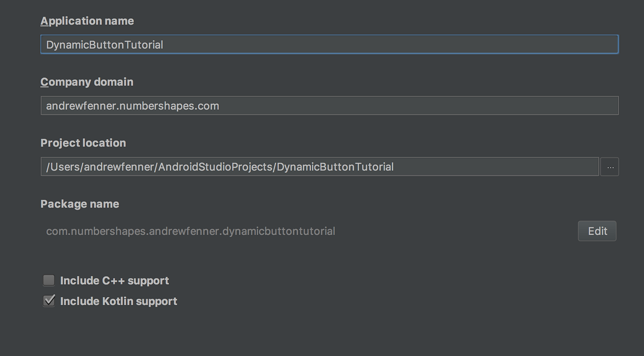
Task: Select the greyed-out package name text
Action: (x=190, y=231)
